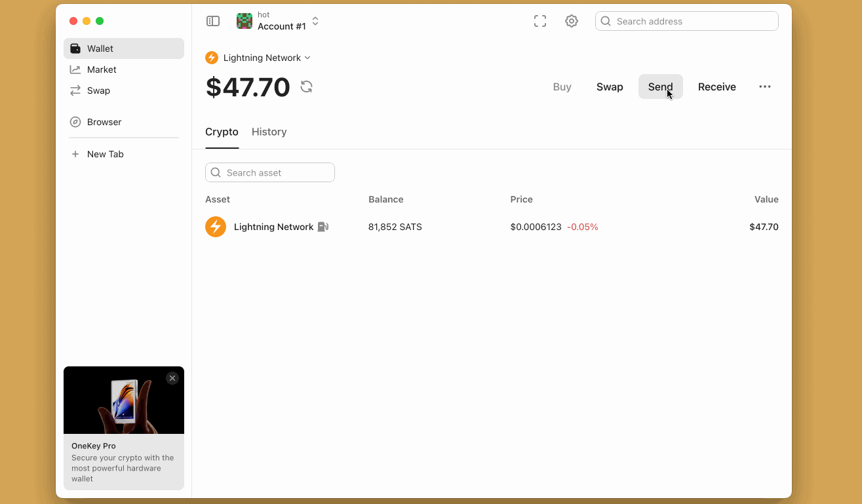This screenshot has height=504, width=862.
Task: Open Browser in the sidebar
Action: pos(124,122)
